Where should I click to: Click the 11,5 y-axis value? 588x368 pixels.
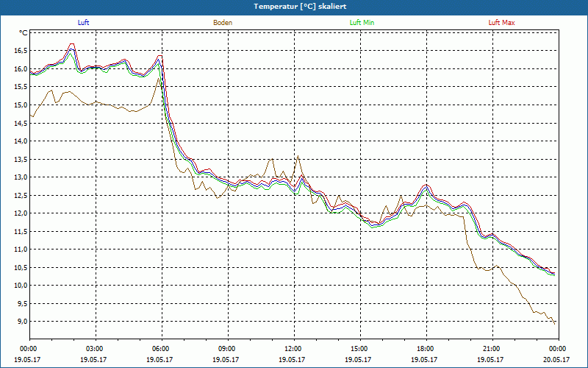21,231
